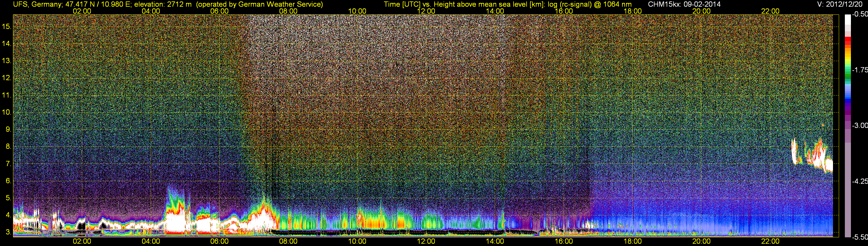
Task: Click the 18:00 time label on top axis
Action: (x=632, y=11)
